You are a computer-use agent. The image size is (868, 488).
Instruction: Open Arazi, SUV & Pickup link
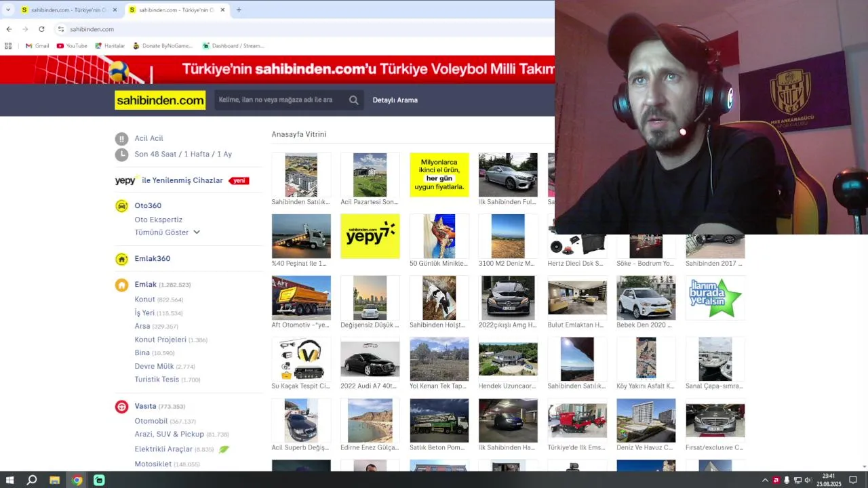[169, 434]
